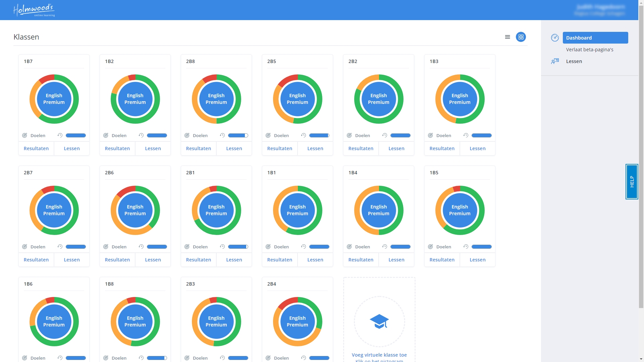The width and height of the screenshot is (644, 362).
Task: Click the Doelen target icon on class 2B5
Action: tap(268, 135)
